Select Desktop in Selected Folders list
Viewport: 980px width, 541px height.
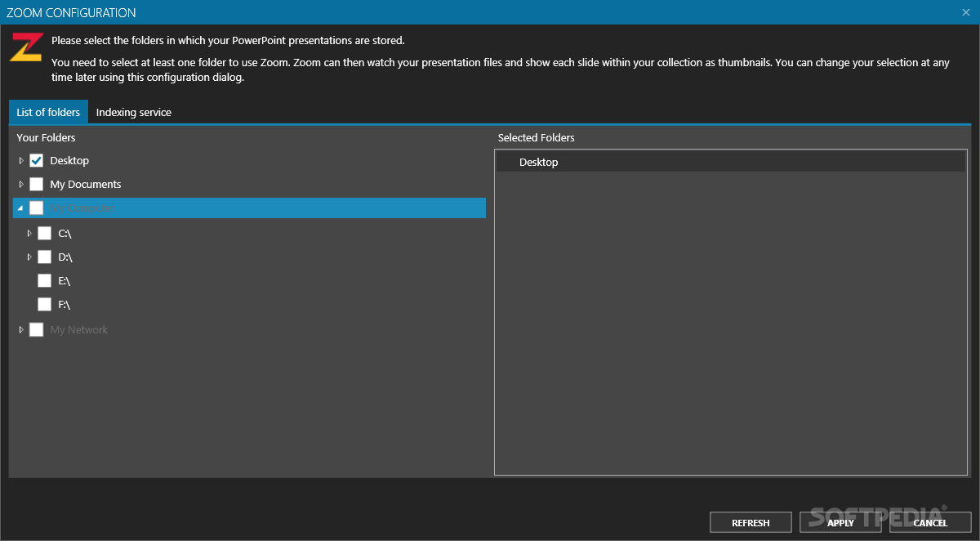click(x=731, y=163)
